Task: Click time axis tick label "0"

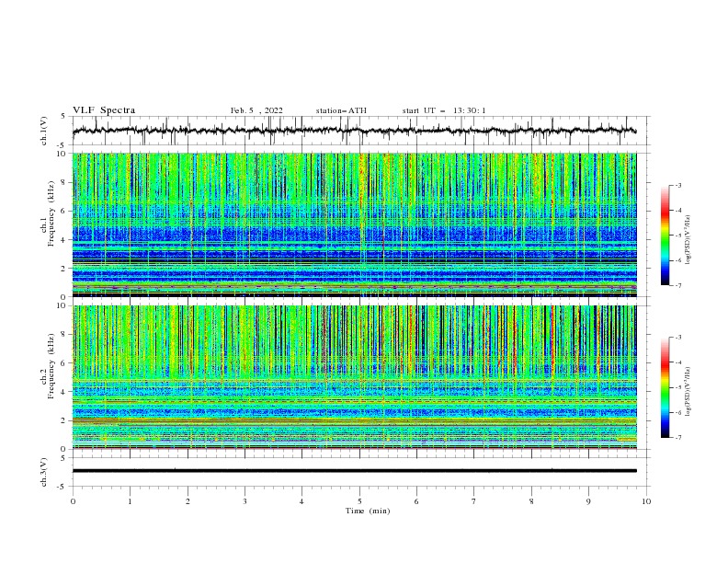Action: pos(73,501)
